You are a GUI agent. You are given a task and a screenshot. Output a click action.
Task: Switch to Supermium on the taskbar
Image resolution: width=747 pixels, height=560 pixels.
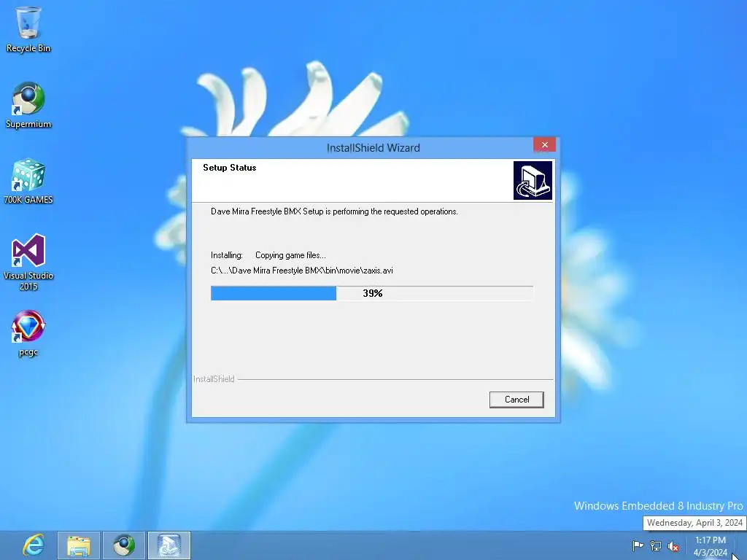point(124,545)
